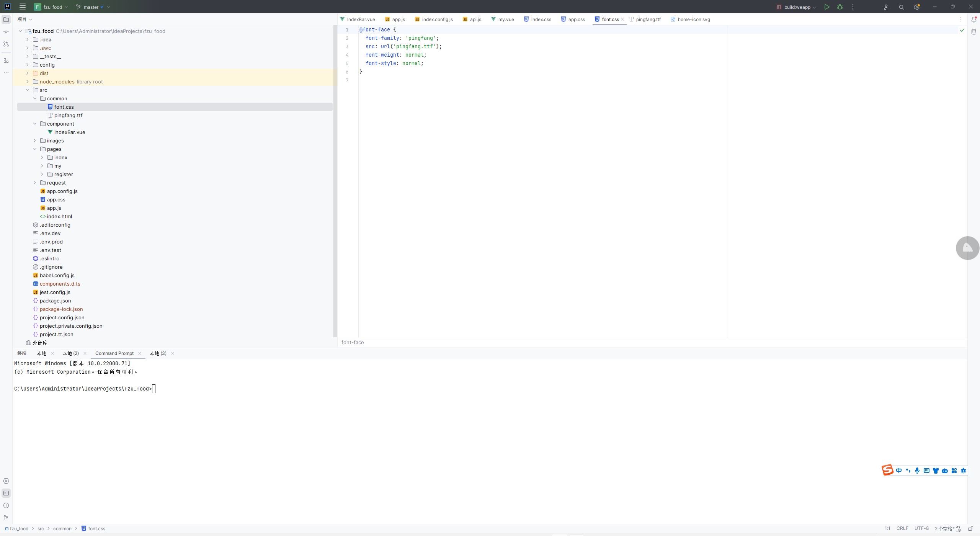Open pingfang.ttf in the project tree
The width and height of the screenshot is (980, 536).
coord(68,115)
